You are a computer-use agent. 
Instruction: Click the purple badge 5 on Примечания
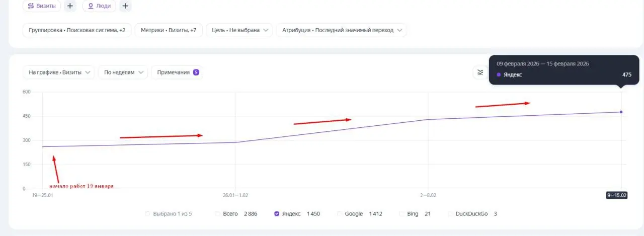[196, 72]
